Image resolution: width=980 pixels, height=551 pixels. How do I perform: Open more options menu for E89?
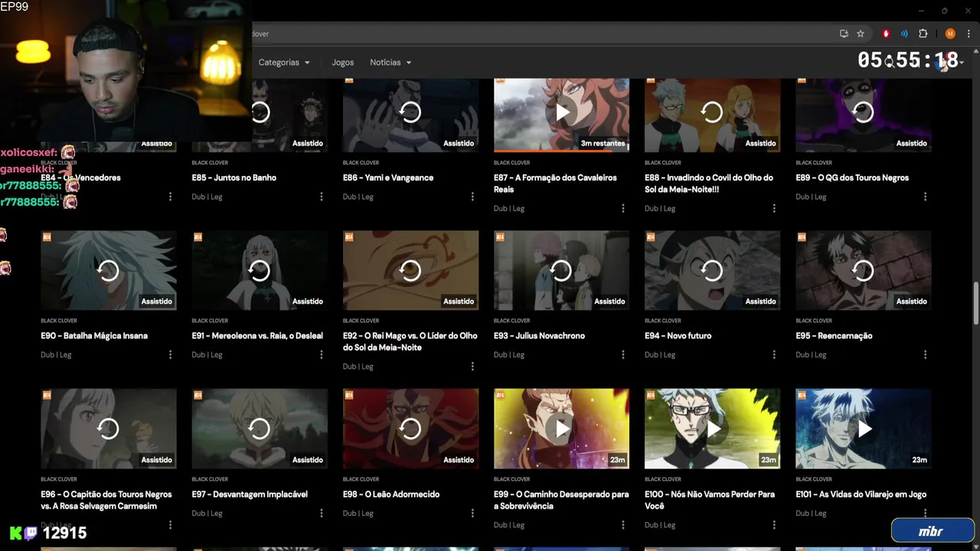click(925, 197)
